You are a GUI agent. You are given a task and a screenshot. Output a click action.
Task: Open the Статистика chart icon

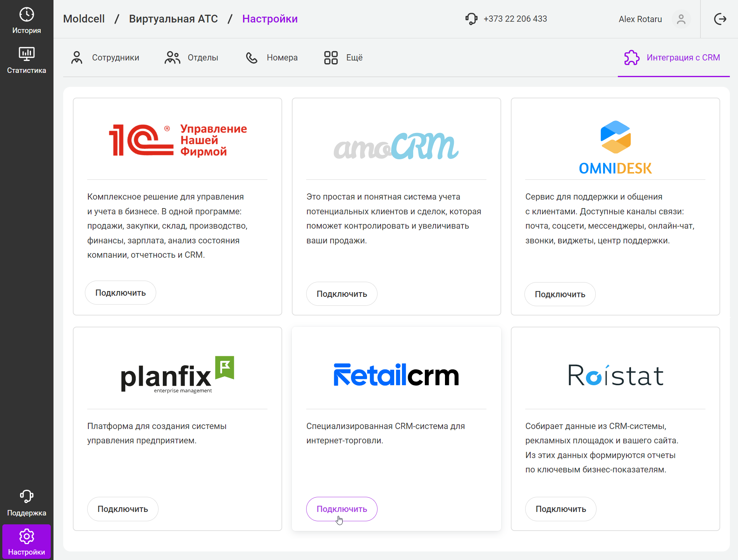26,54
